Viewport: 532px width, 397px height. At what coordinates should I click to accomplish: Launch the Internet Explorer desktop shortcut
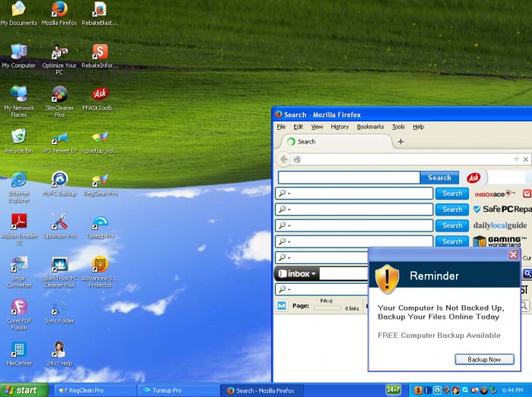point(19,187)
